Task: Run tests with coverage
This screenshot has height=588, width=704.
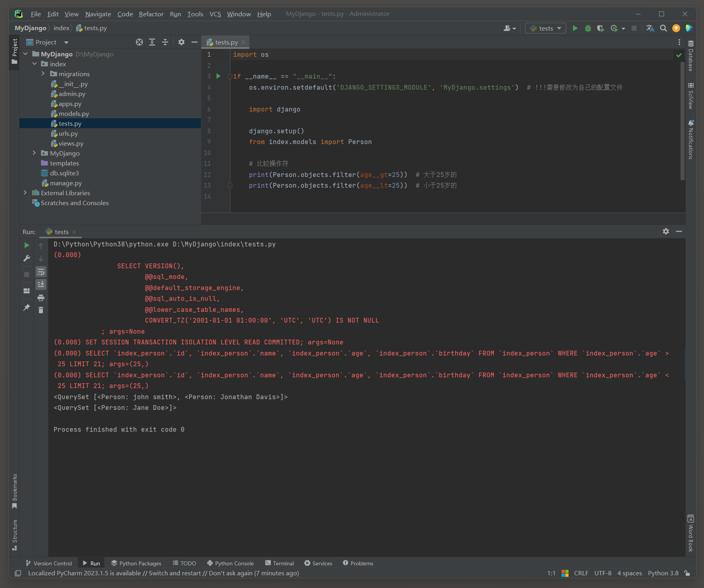Action: point(601,28)
